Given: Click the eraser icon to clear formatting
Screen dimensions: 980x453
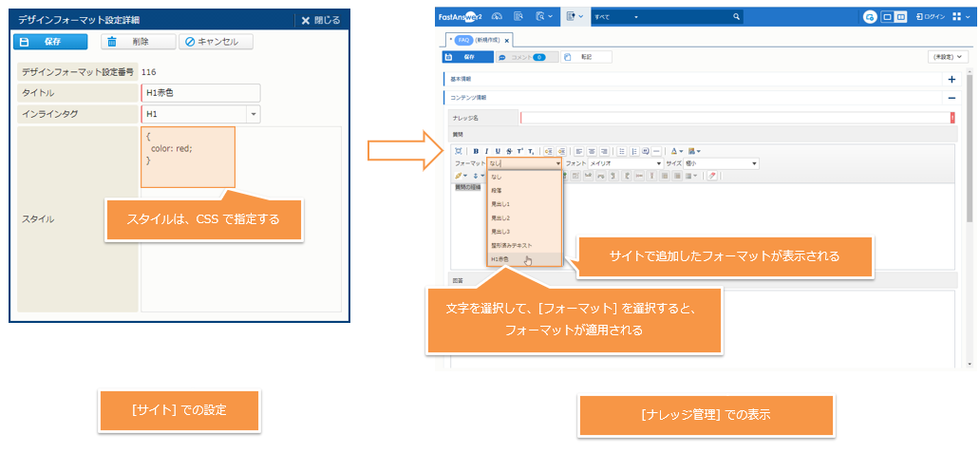Looking at the screenshot, I should 712,176.
